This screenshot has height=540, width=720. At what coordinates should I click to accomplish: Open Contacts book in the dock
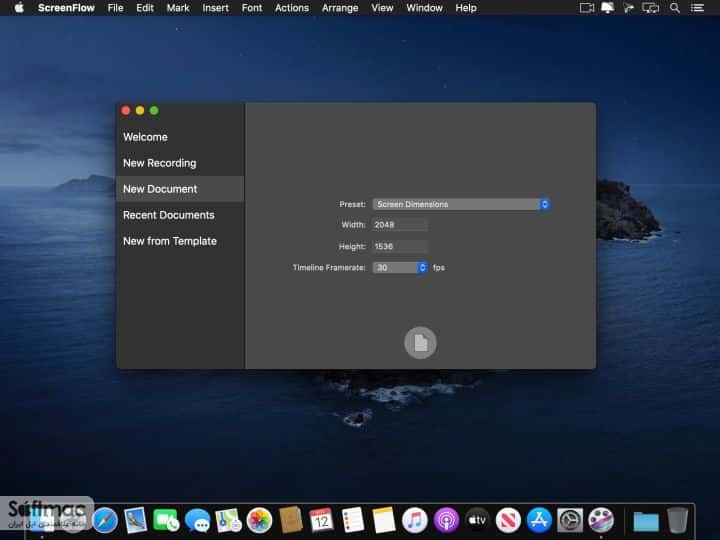(290, 520)
